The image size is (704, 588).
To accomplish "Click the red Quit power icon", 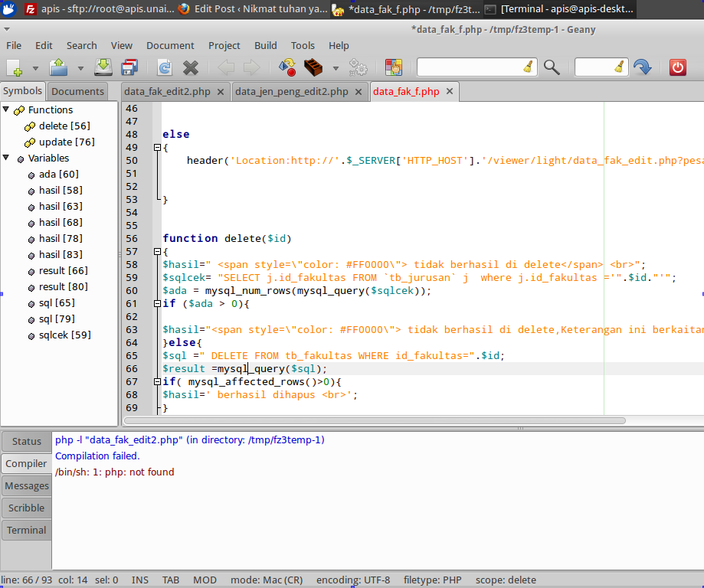I will pyautogui.click(x=677, y=67).
